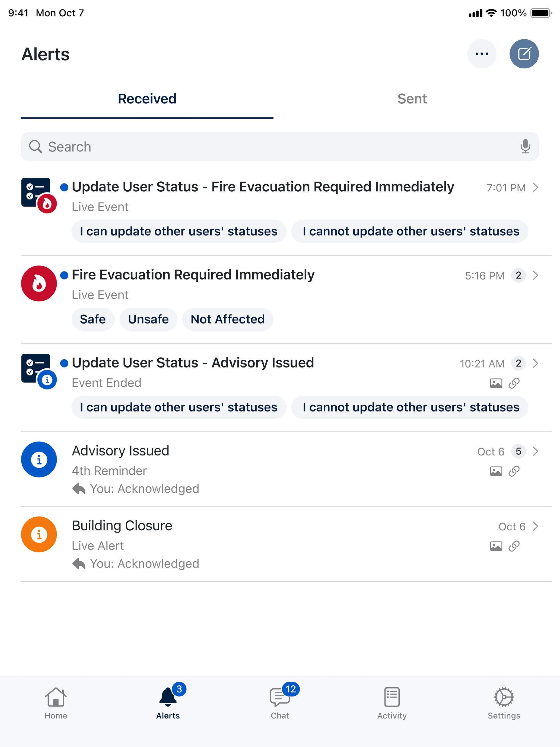Select the Not Affected response
560x747 pixels.
click(x=228, y=319)
